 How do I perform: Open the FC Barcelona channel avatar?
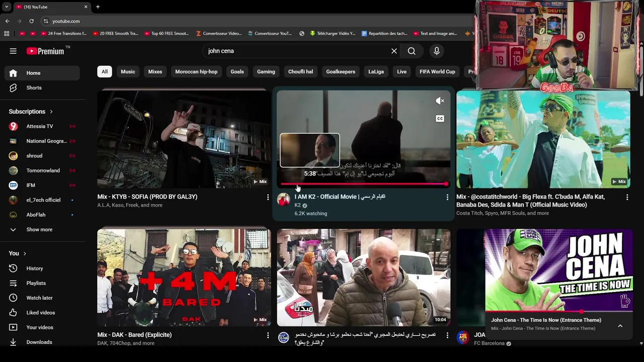463,337
